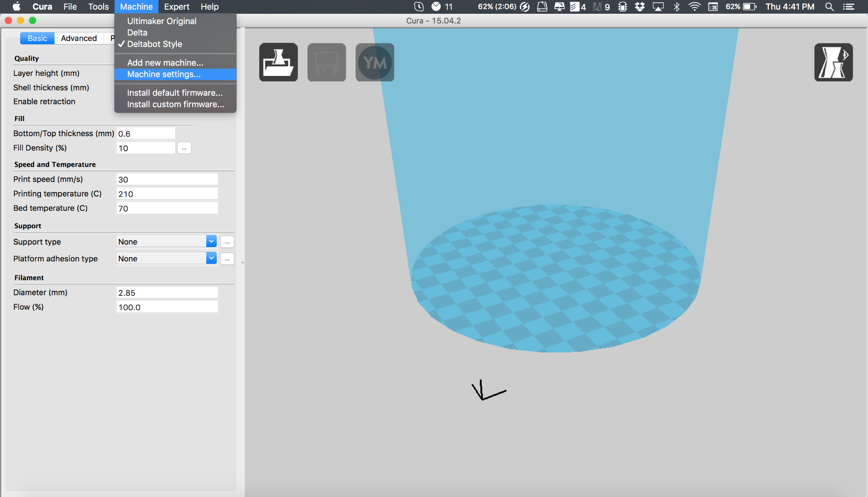Click the battery status icon

pyautogui.click(x=750, y=6)
